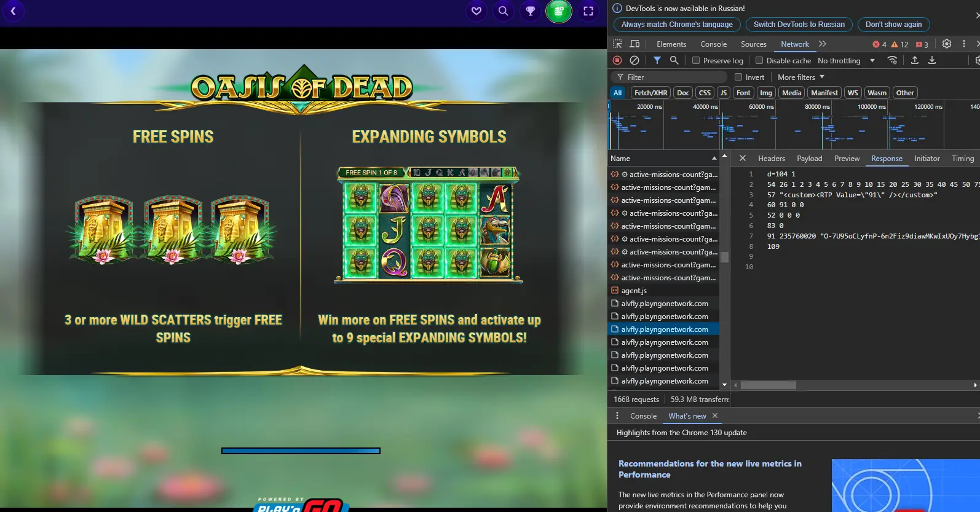980x512 pixels.
Task: Toggle the network filter funnel icon
Action: 657,60
